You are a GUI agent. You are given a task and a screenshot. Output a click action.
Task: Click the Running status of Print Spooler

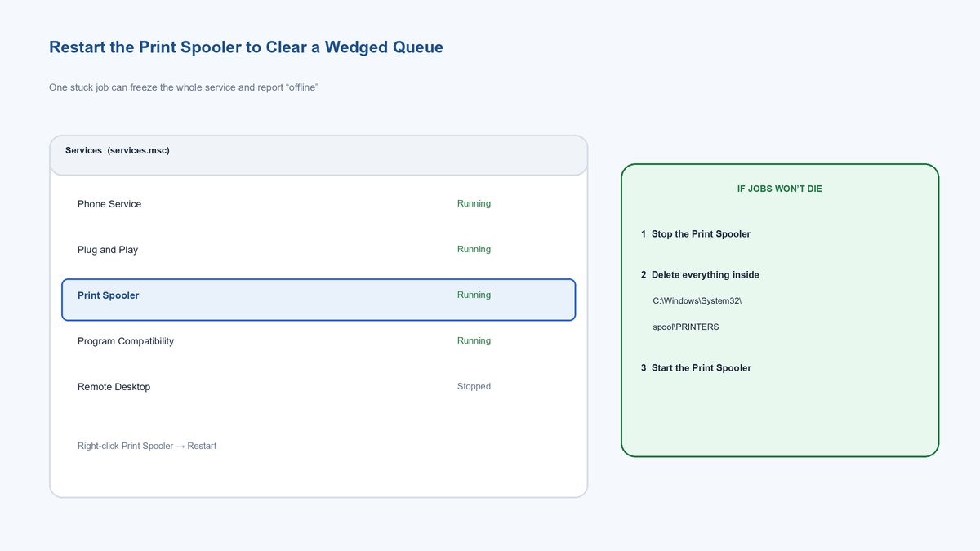tap(474, 295)
